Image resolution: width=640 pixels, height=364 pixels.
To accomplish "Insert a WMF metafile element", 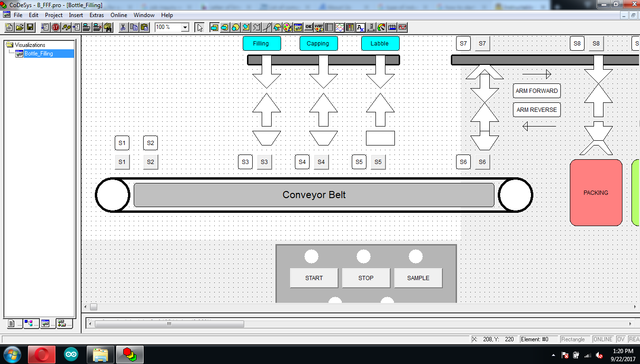I will [318, 27].
